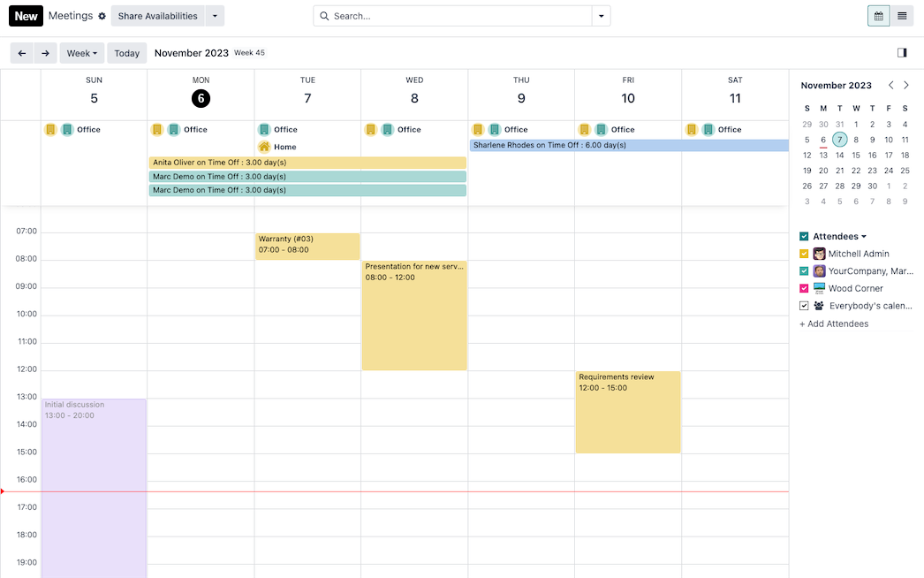
Task: Show previous month in mini calendar
Action: (891, 86)
